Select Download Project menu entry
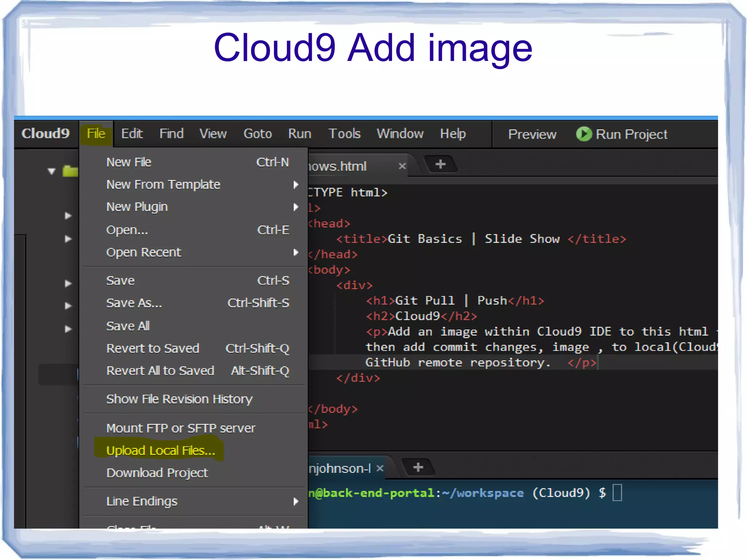 (x=157, y=473)
